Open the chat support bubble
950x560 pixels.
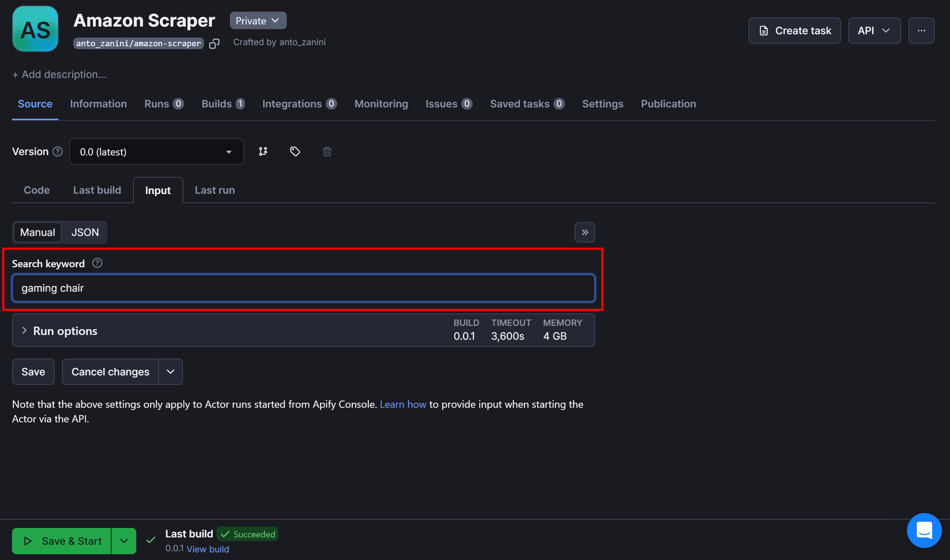coord(924,530)
